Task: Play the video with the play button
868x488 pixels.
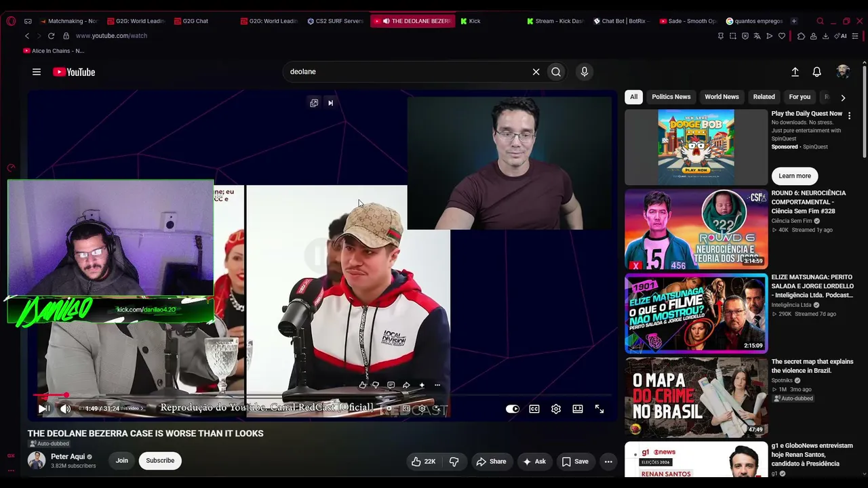Action: tap(43, 409)
